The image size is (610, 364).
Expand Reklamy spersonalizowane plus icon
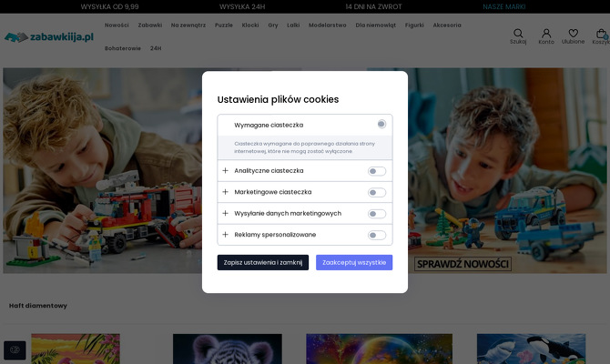(x=225, y=235)
